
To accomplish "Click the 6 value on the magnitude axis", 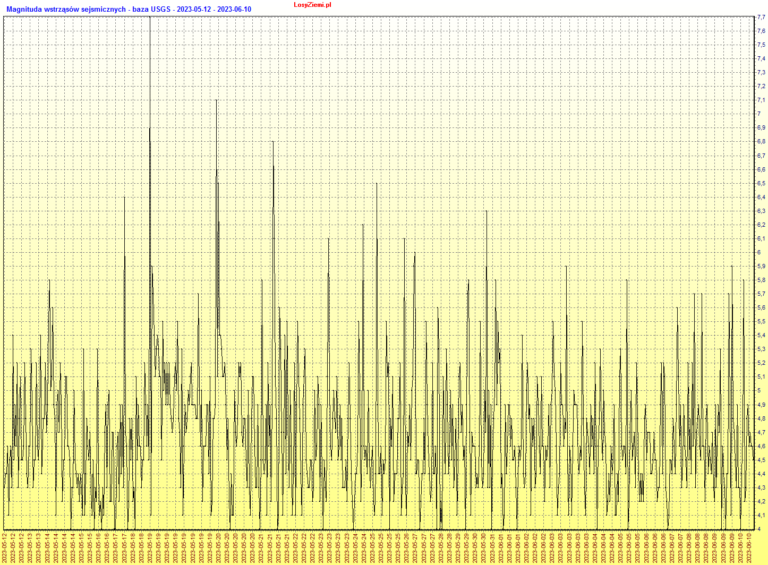I will (x=759, y=253).
